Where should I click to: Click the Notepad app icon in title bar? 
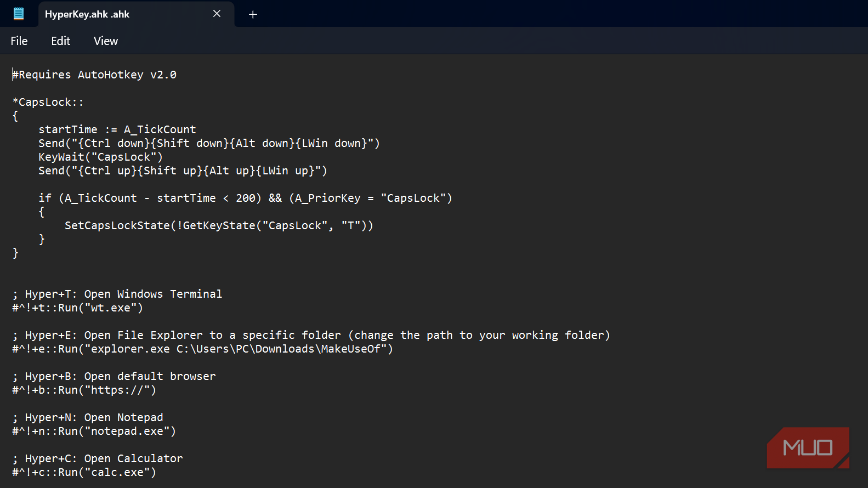[19, 14]
